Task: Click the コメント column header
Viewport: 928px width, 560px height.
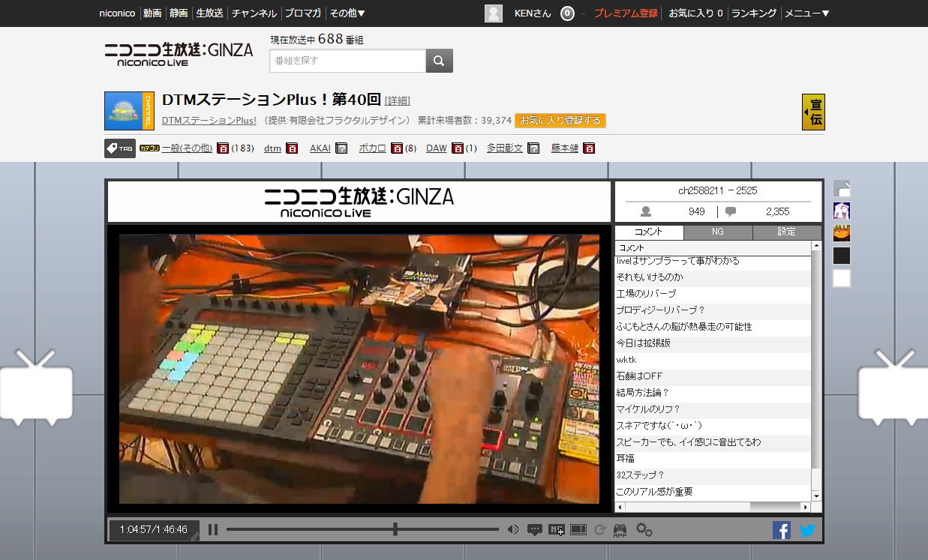Action: [713, 248]
